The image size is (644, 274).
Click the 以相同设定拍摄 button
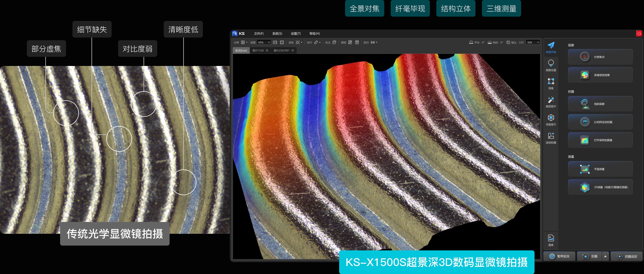[600, 122]
